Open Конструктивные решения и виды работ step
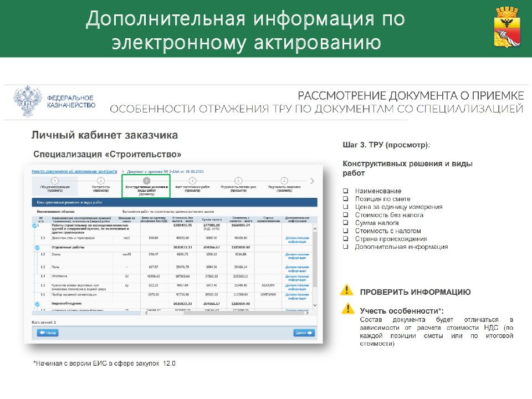Screen dimensions: 532x399 click(146, 185)
